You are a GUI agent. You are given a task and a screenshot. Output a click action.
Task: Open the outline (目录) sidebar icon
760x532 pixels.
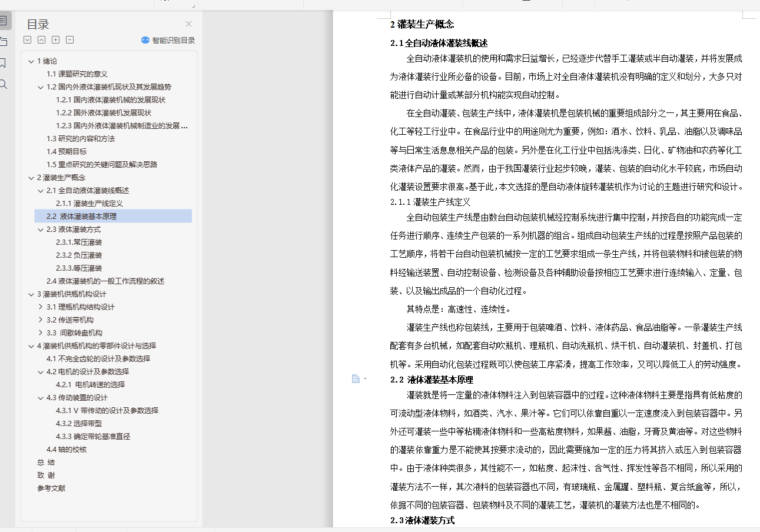pyautogui.click(x=3, y=21)
